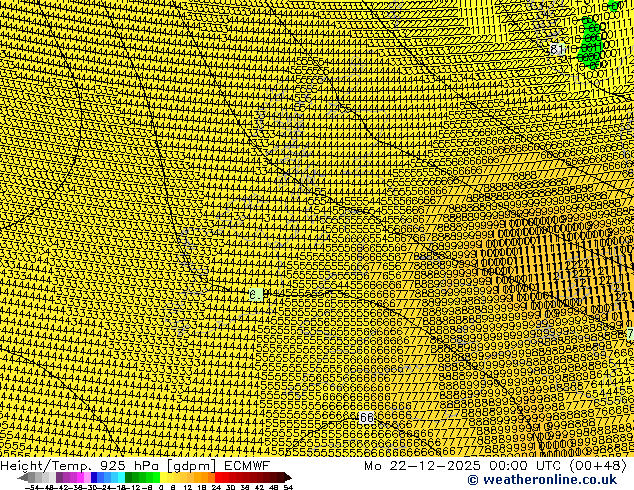
Task: Pick the bright green swatch in temperature legend
Action: (156, 477)
